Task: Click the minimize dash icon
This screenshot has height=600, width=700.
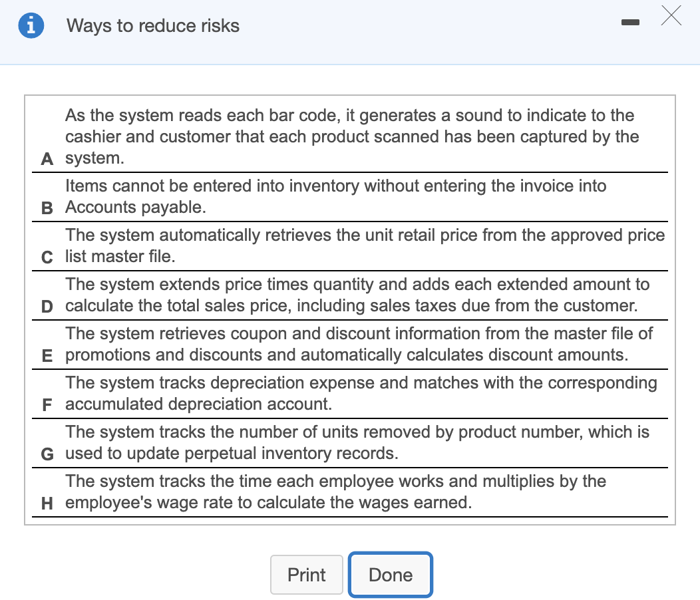Action: [629, 22]
